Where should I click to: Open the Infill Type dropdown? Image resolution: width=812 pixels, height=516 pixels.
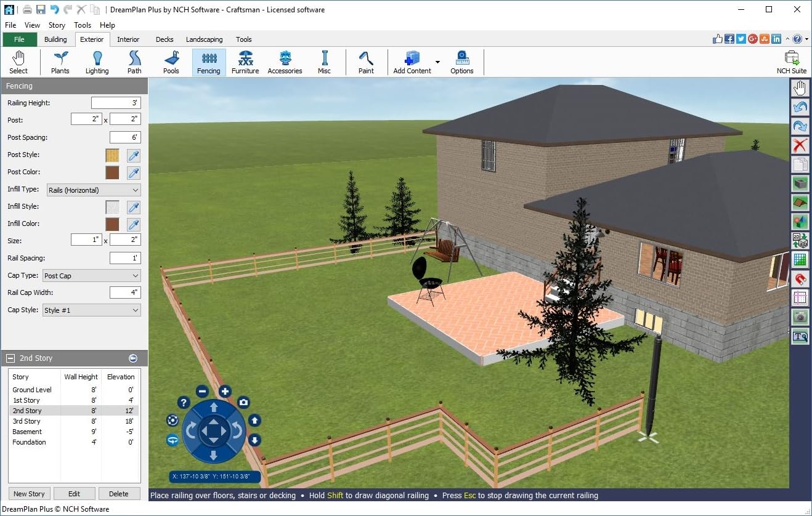[94, 190]
